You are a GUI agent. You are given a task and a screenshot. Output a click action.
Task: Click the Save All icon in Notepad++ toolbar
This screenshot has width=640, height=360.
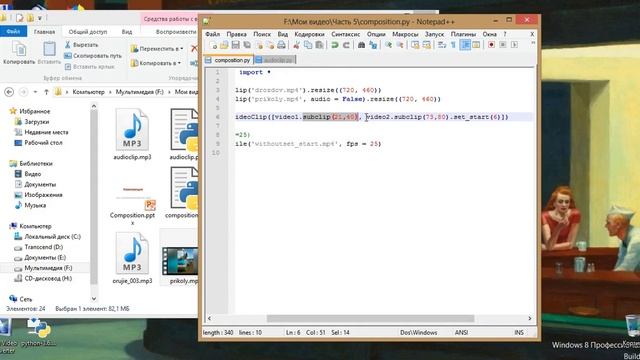coord(247,45)
